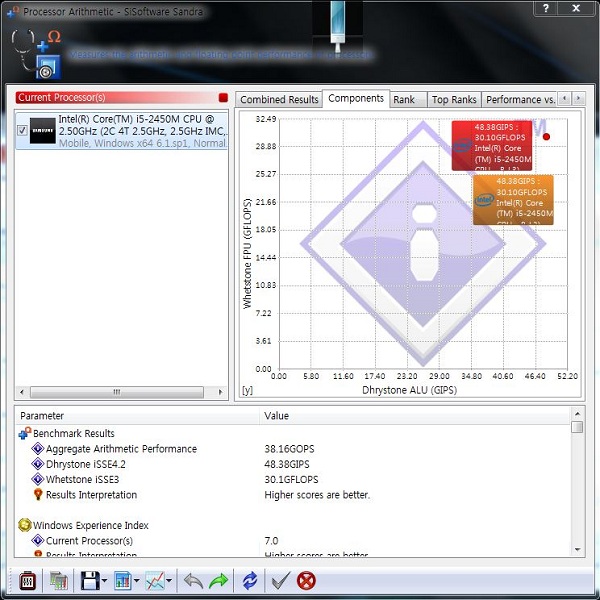Click diamond icon beside Dhrystone iSSE4.2

click(38, 464)
